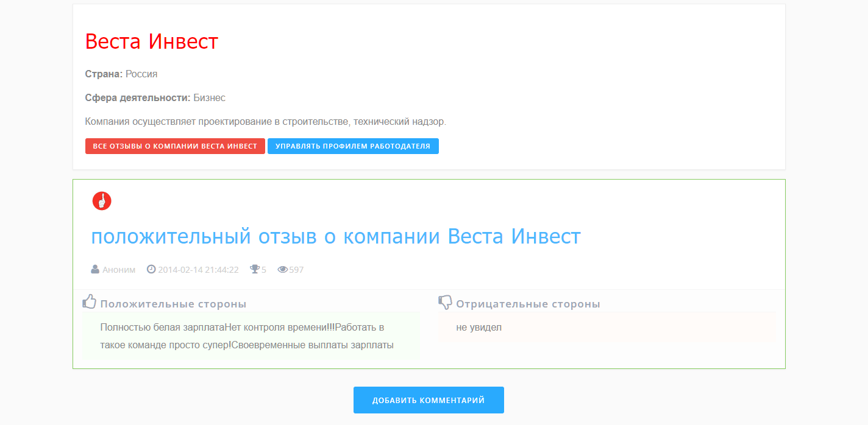This screenshot has height=425, width=868.
Task: Click the red positive-rating hand icon
Action: (x=102, y=200)
